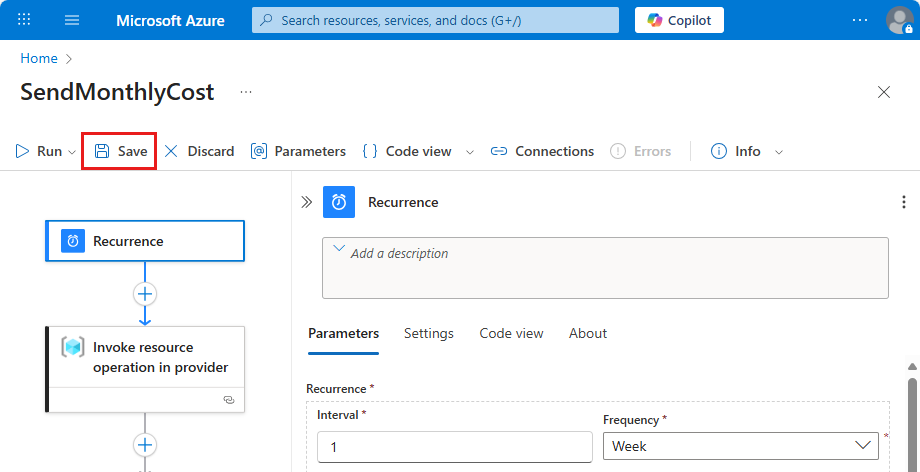920x472 pixels.
Task: Click the connection link icon on Invoke action
Action: 229,399
